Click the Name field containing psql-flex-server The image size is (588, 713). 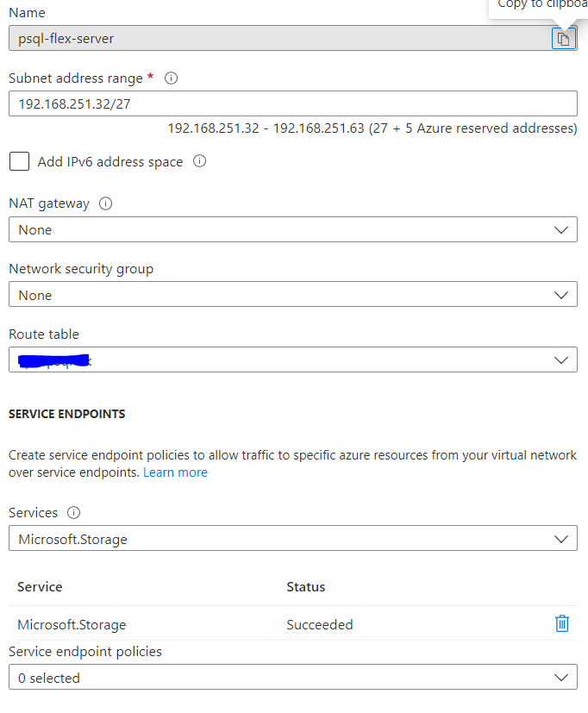tap(259, 38)
